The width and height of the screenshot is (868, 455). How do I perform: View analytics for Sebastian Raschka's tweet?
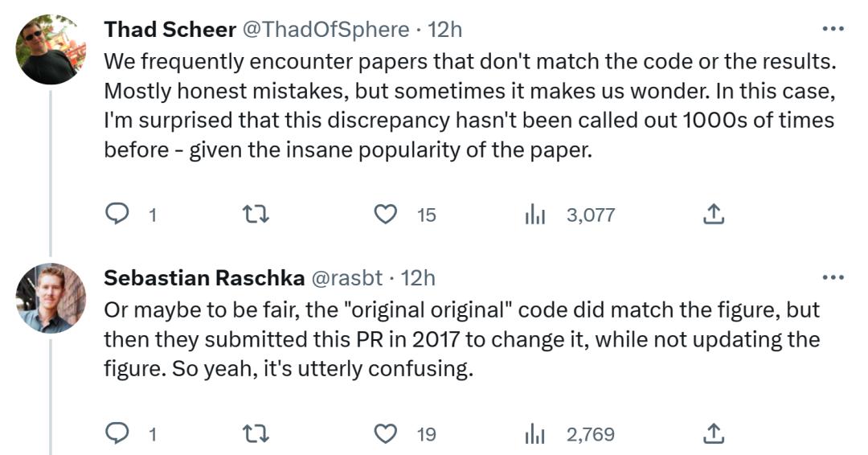click(535, 434)
